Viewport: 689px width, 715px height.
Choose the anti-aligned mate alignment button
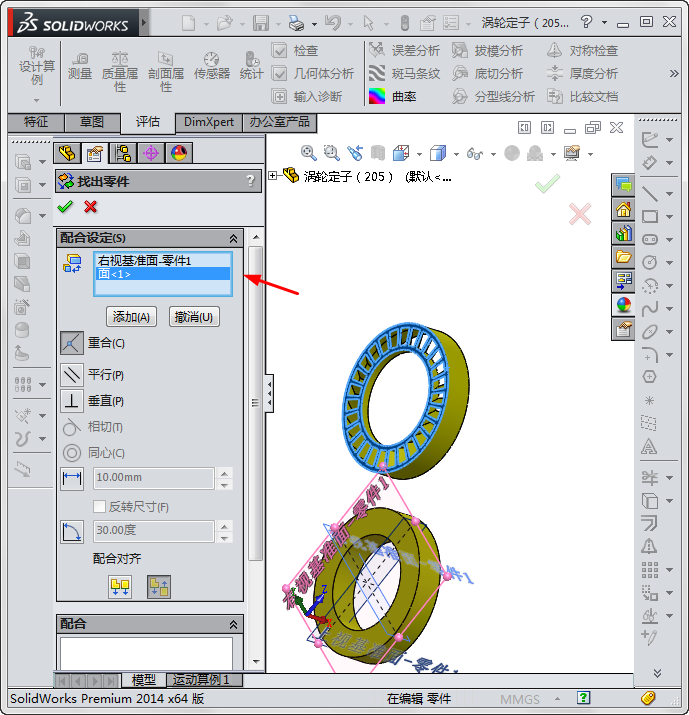point(158,587)
